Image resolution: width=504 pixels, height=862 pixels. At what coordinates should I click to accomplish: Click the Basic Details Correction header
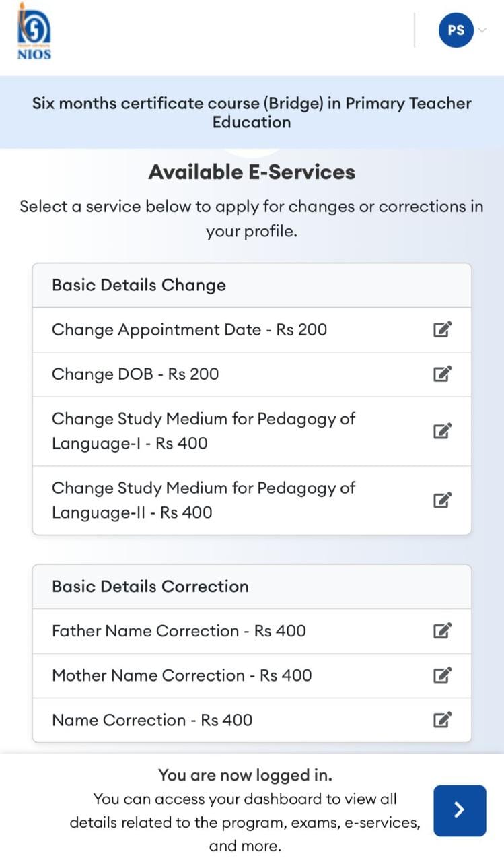point(150,586)
